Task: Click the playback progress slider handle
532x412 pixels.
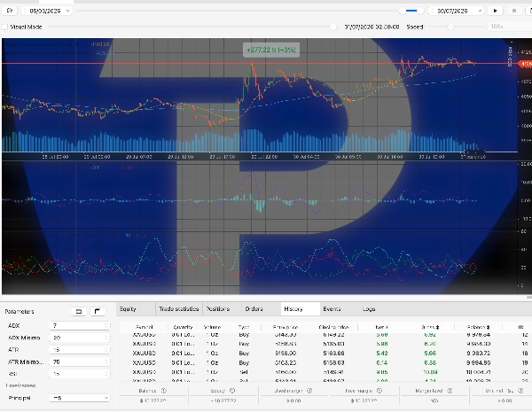Action: pos(333,27)
